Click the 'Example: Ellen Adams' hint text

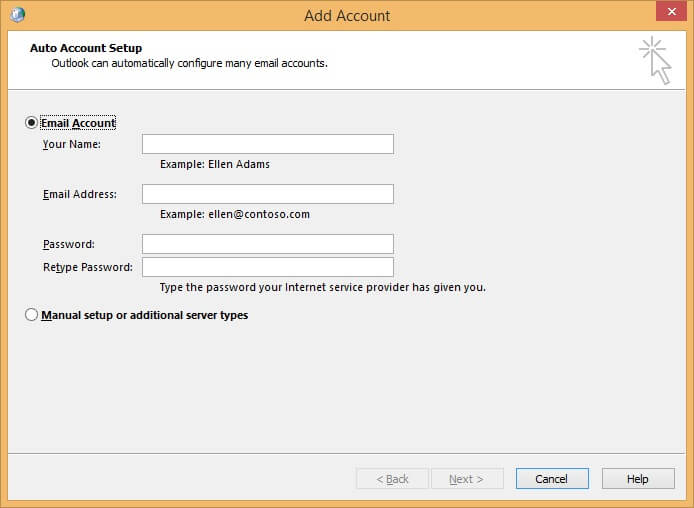(x=215, y=164)
